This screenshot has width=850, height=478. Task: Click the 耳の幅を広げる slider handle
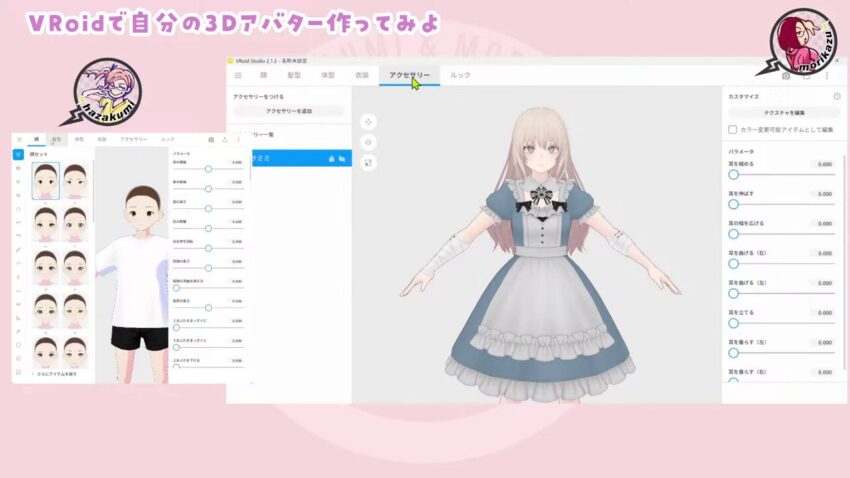pos(733,234)
